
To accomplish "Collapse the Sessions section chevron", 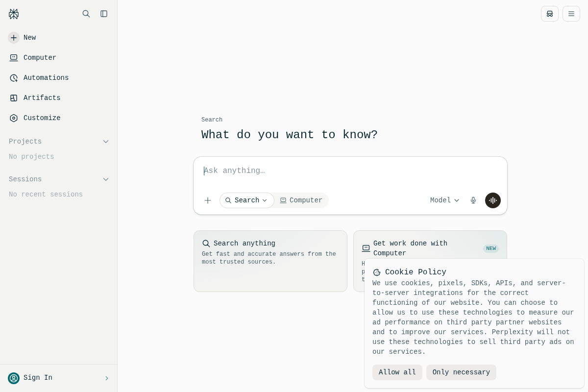I will tap(106, 179).
